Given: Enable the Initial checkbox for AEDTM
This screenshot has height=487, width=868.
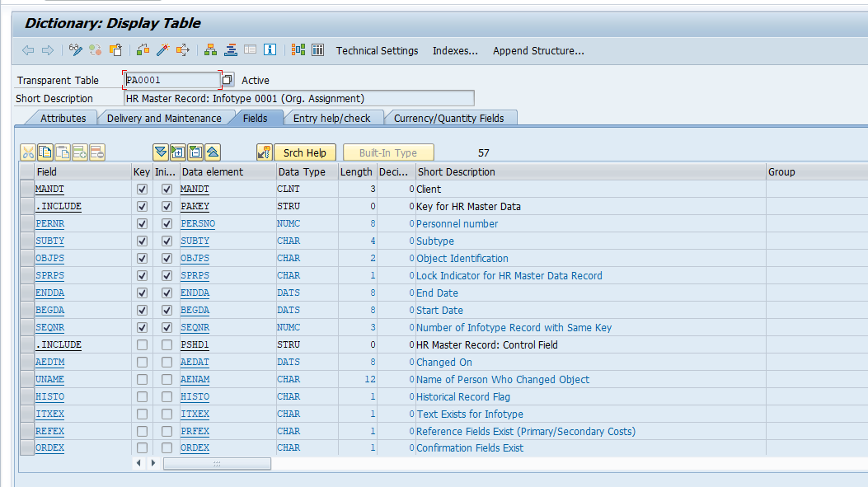Looking at the screenshot, I should pyautogui.click(x=165, y=362).
